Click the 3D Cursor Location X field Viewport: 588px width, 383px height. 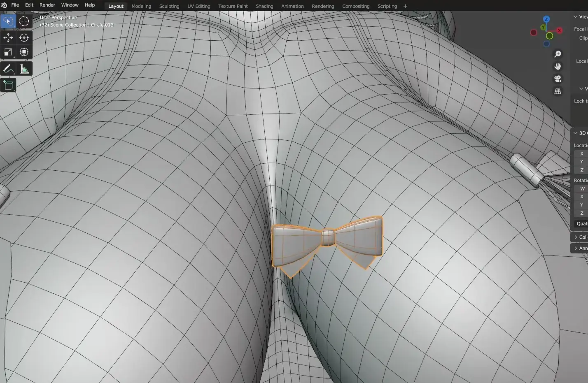pyautogui.click(x=581, y=154)
